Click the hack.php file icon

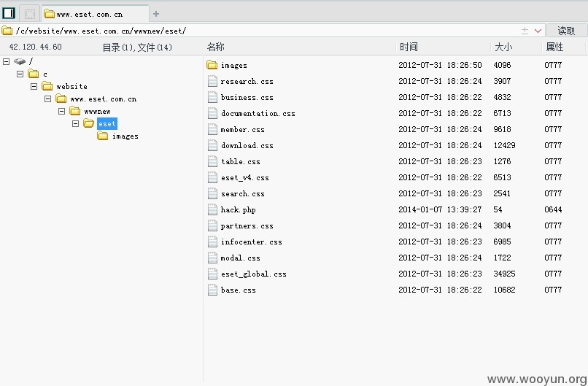(212, 209)
